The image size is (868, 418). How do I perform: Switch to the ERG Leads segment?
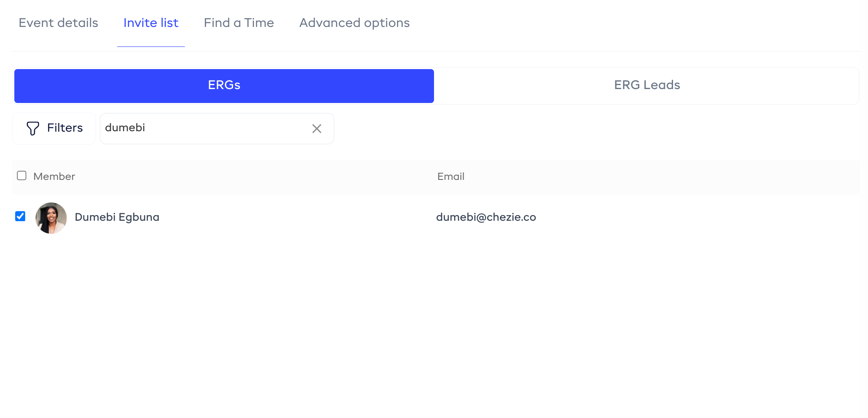click(x=647, y=85)
